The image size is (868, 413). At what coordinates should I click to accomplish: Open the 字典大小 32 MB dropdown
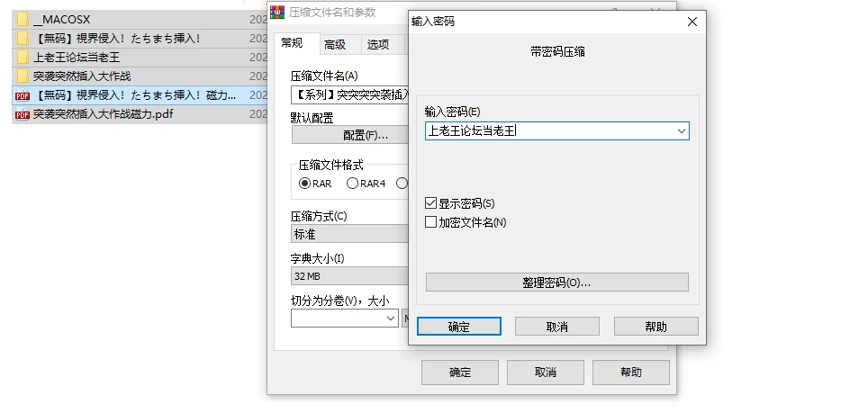pos(349,276)
